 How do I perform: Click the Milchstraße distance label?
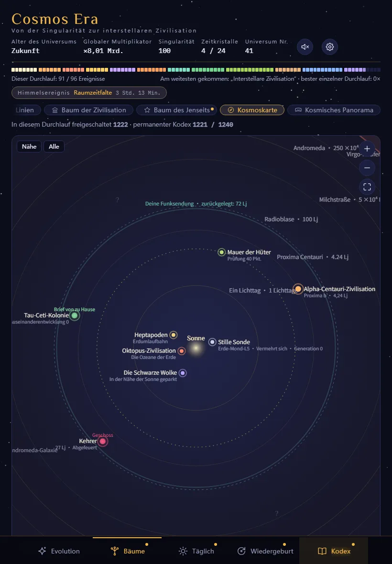click(349, 199)
